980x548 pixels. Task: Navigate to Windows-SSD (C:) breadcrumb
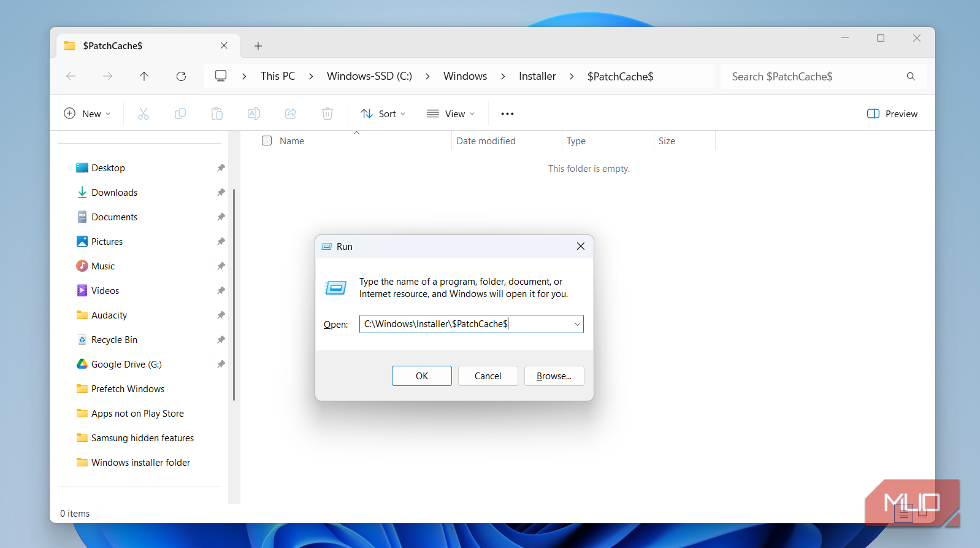tap(369, 76)
